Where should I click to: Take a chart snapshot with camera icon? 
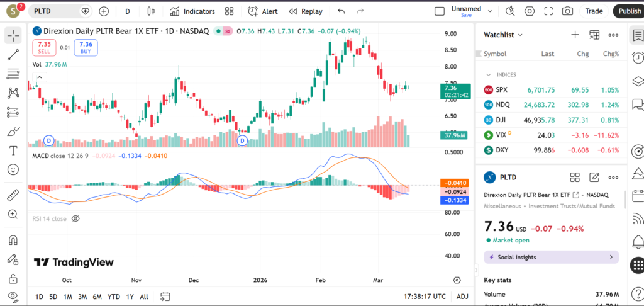(x=567, y=11)
